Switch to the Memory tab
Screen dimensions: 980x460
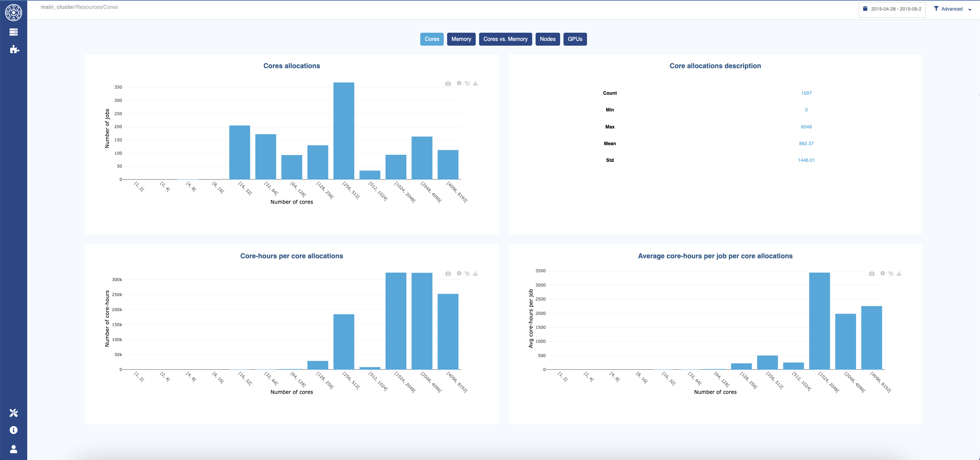click(461, 39)
